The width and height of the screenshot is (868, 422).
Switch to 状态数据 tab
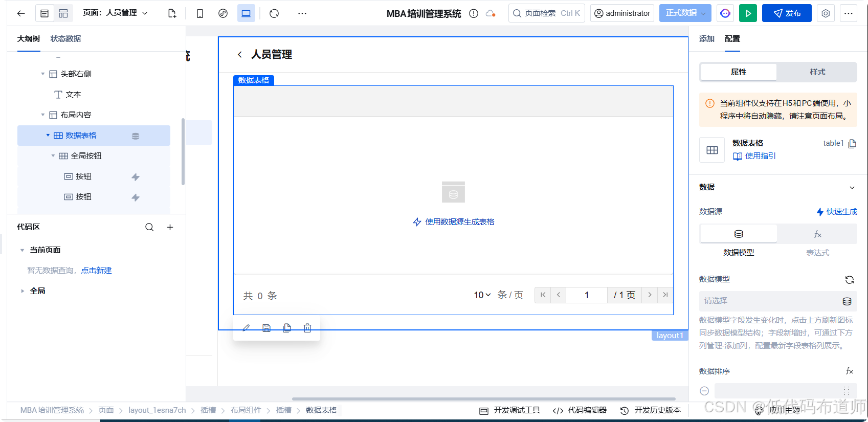pos(65,39)
